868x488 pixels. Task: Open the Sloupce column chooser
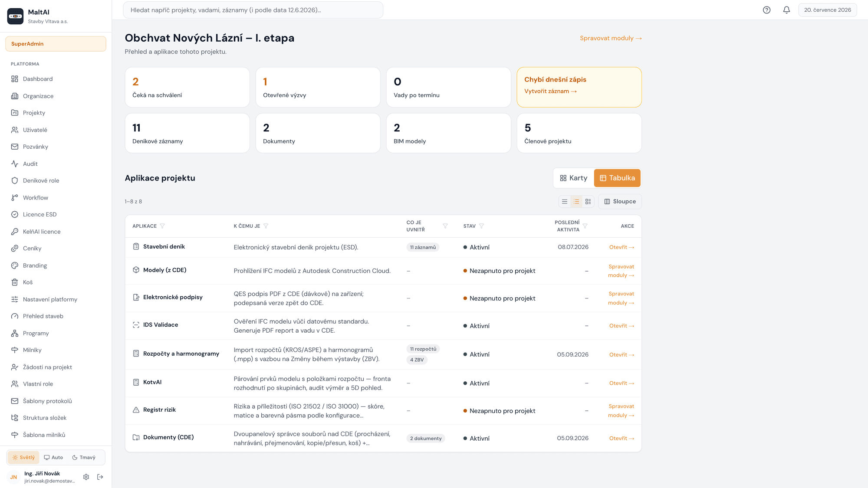[620, 202]
